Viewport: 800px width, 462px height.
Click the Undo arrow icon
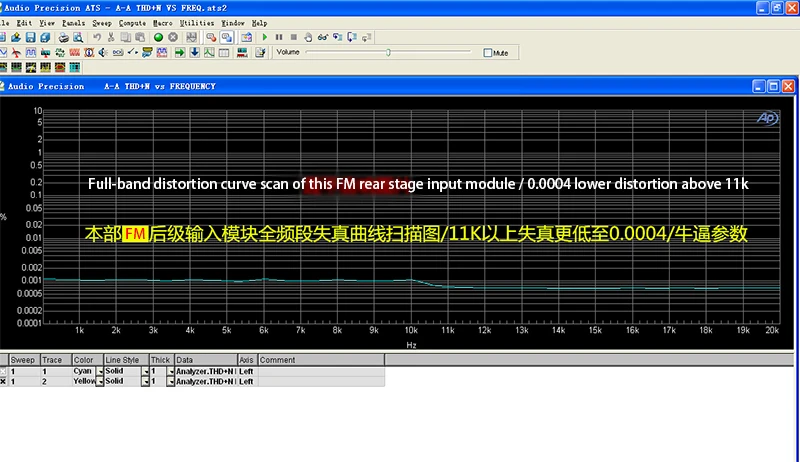point(96,37)
